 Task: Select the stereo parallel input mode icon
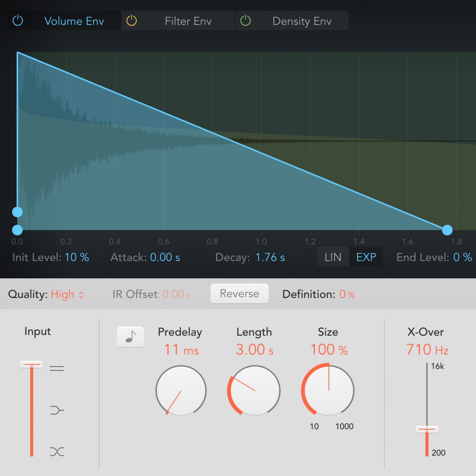click(x=57, y=368)
